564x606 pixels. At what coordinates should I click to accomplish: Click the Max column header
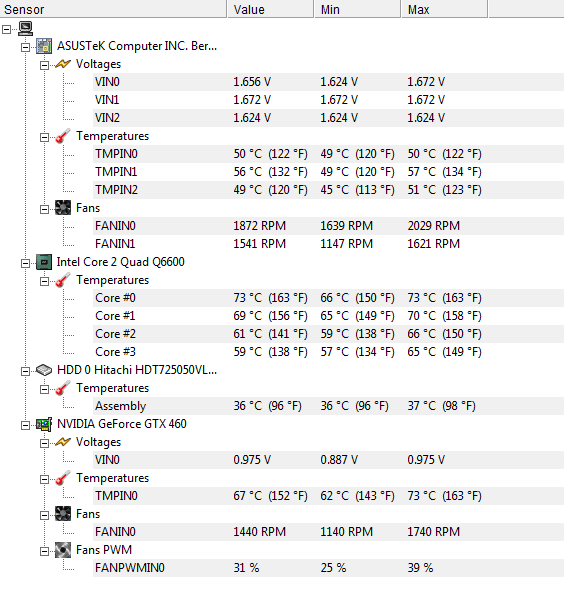tap(445, 9)
